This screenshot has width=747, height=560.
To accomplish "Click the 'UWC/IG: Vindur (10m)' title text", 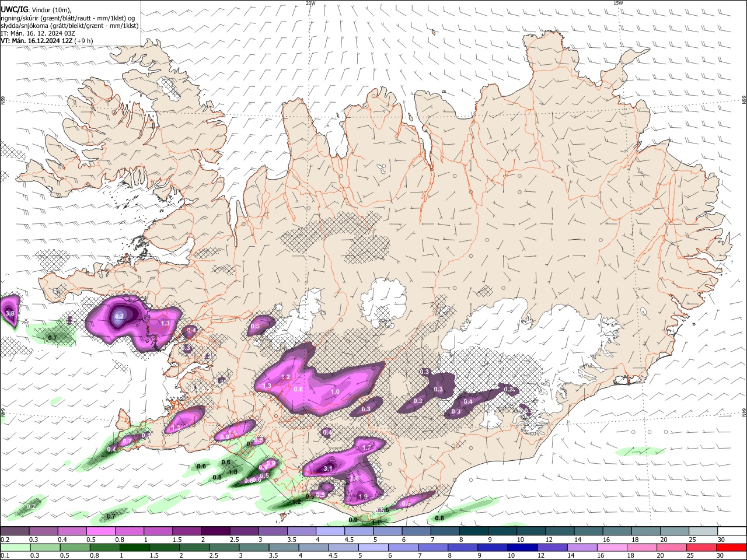I will click(x=36, y=10).
